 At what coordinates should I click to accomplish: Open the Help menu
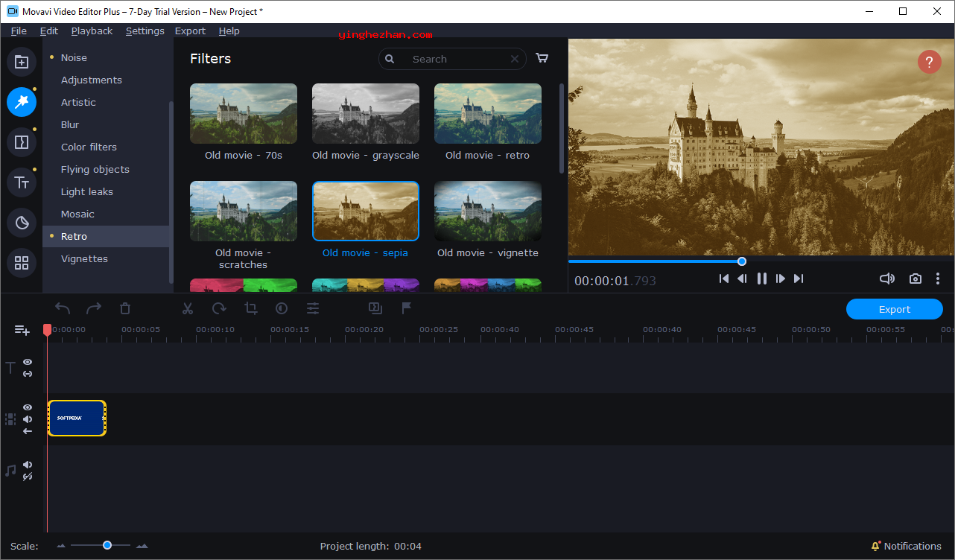[x=229, y=31]
